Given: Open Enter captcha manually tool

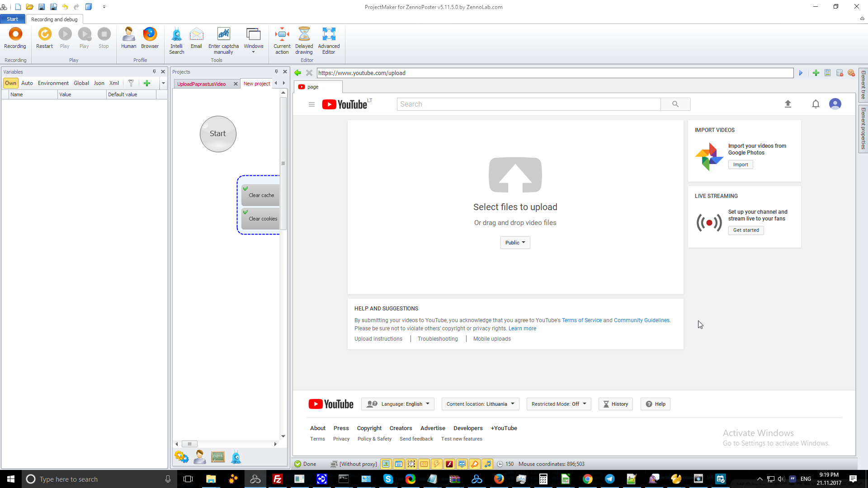Looking at the screenshot, I should pyautogui.click(x=223, y=41).
